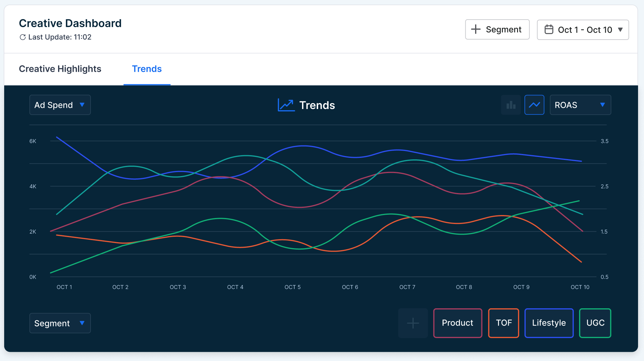Toggle the Product segment off
The image size is (644, 361).
457,323
